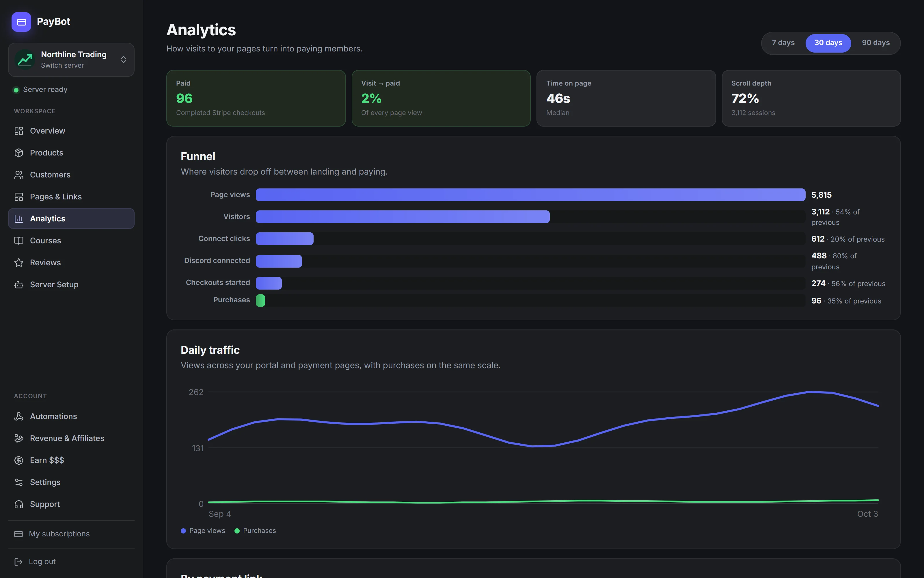
Task: Click the green Purchases funnel bar
Action: [x=260, y=301]
